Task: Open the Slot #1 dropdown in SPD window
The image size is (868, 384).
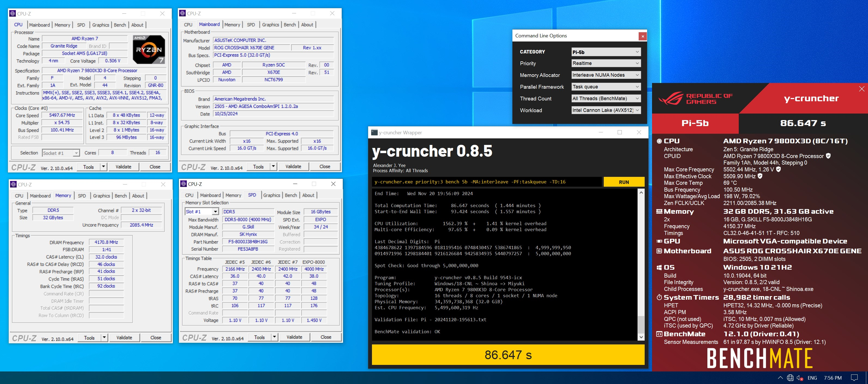Action: click(x=202, y=212)
